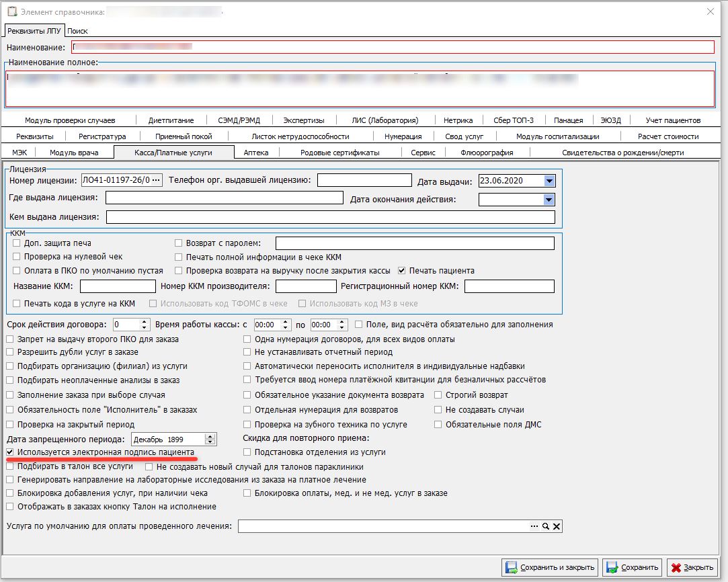Click the ellipsis button in license number field
The height and width of the screenshot is (582, 728).
coord(156,180)
